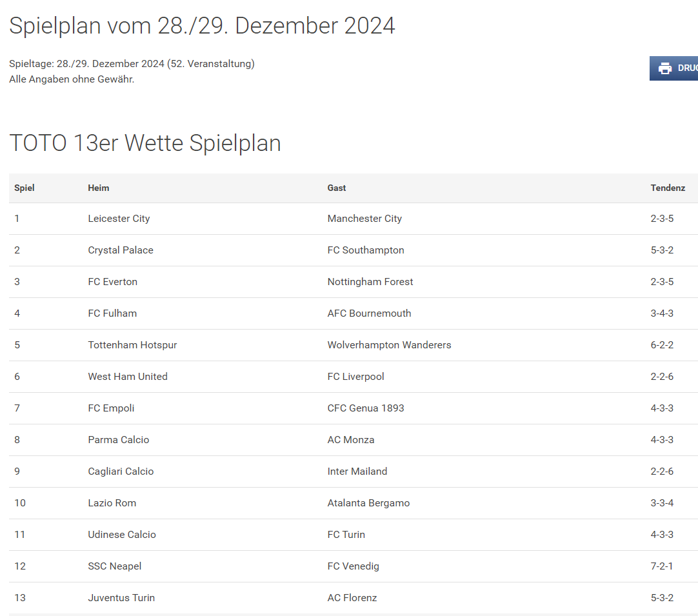Click Manchester City guest team cell
Screen dimensions: 698x616
(364, 219)
